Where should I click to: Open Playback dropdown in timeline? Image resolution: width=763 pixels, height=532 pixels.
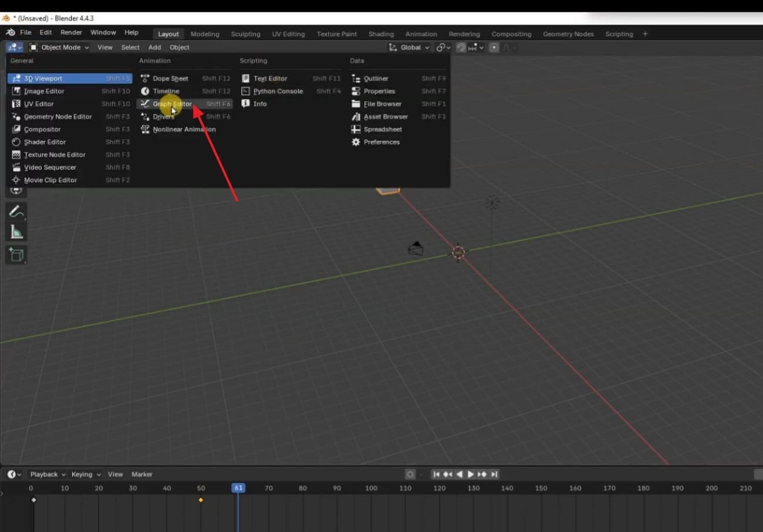(x=48, y=474)
